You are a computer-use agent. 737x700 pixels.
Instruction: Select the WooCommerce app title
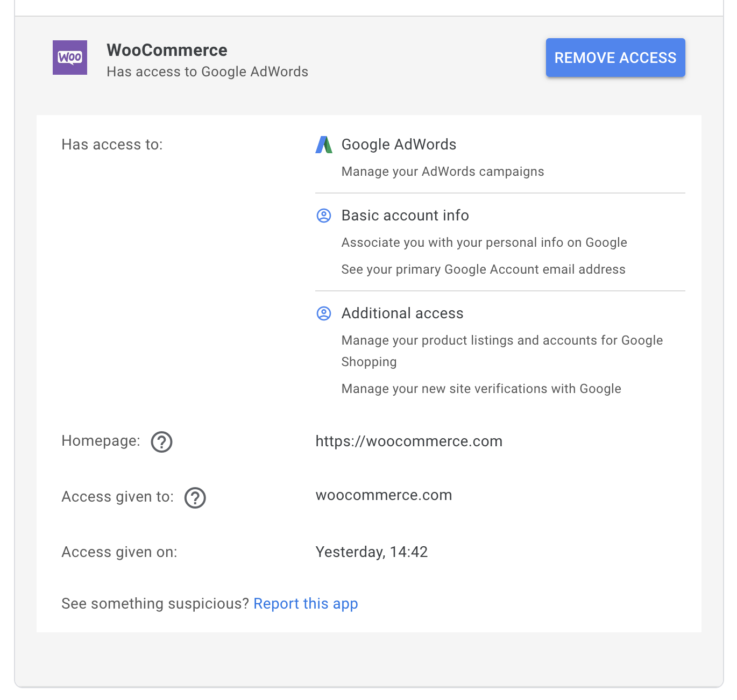pos(167,50)
